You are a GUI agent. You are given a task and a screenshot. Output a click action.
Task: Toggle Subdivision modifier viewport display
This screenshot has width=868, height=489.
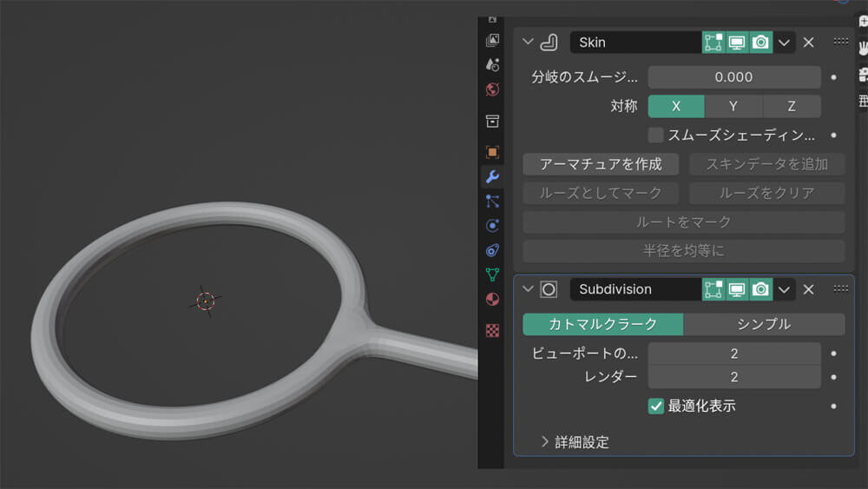point(737,289)
